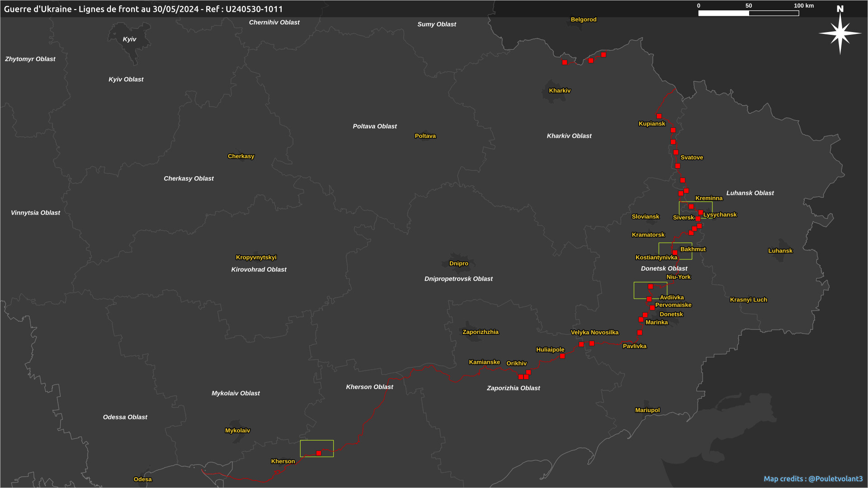Click the red marker left of Svatove
The width and height of the screenshot is (868, 488).
tap(676, 152)
